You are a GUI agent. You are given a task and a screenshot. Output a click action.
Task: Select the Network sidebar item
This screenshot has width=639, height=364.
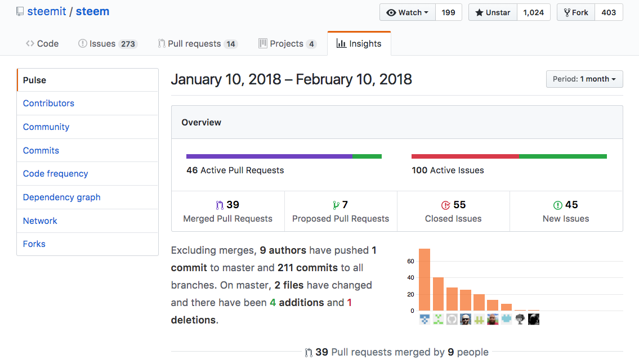click(x=40, y=221)
